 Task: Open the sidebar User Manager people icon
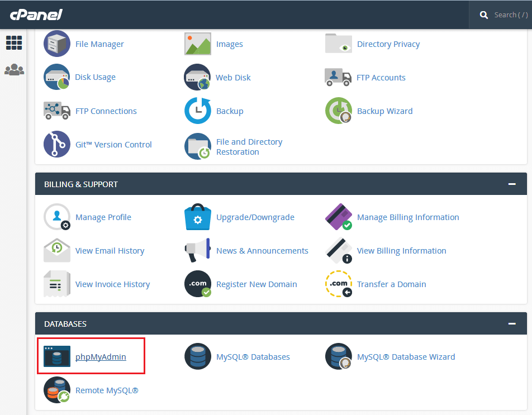click(14, 69)
